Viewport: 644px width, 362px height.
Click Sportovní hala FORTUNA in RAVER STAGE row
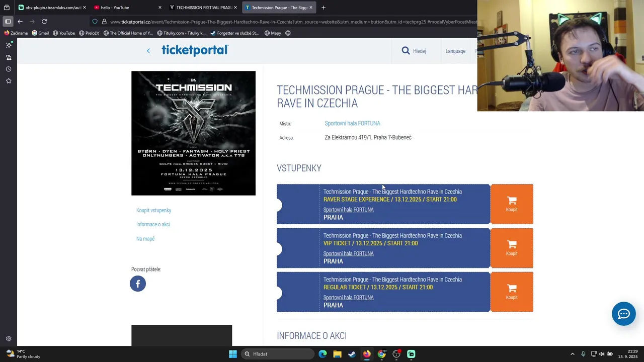click(x=348, y=210)
